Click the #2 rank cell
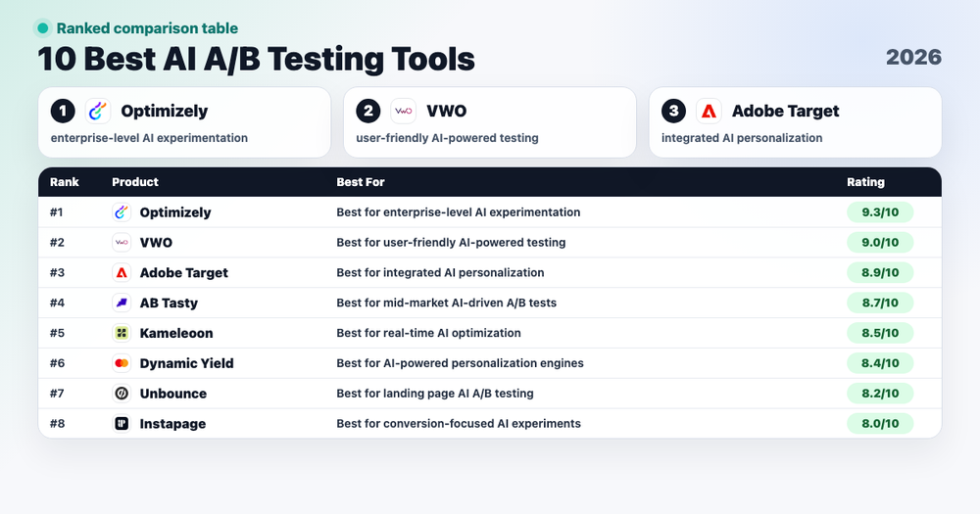 [x=58, y=243]
